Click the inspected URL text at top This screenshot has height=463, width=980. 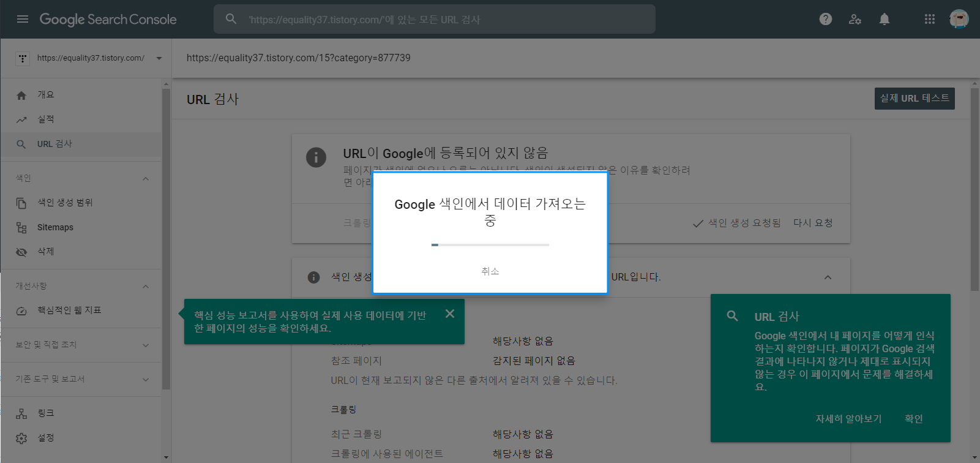[x=299, y=58]
